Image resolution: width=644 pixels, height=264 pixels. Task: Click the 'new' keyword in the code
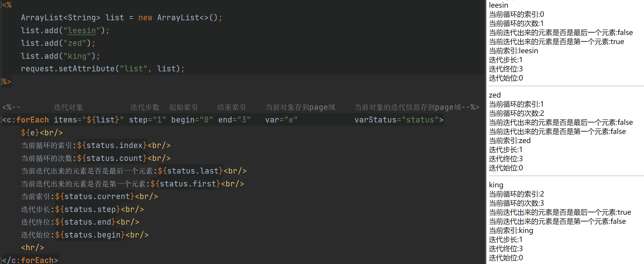(x=145, y=18)
